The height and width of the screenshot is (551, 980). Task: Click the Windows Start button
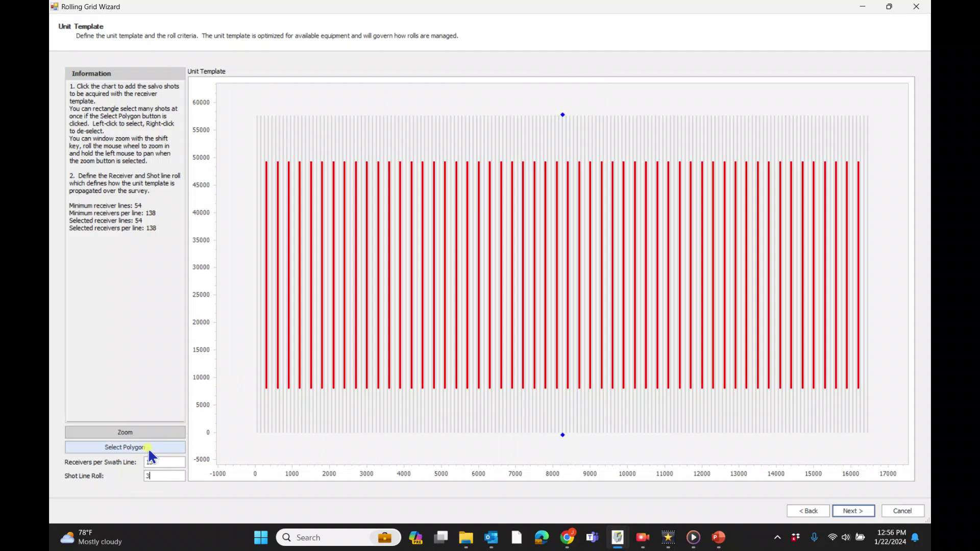(260, 537)
